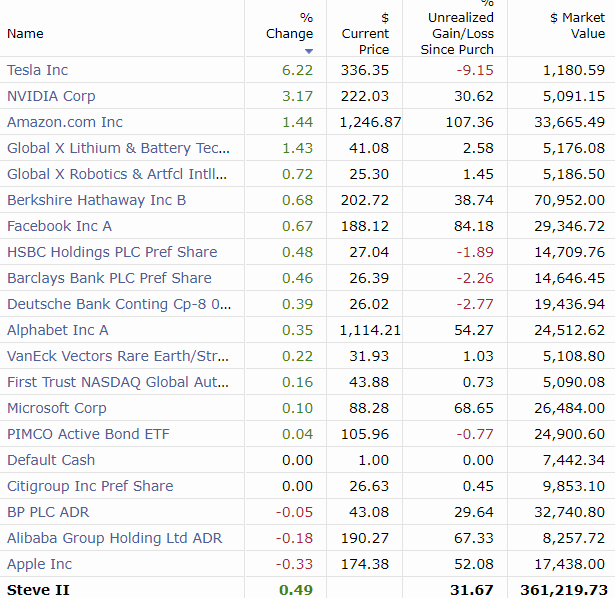This screenshot has width=615, height=598.
Task: Select VanEck's 31.93 current price
Action: point(369,356)
